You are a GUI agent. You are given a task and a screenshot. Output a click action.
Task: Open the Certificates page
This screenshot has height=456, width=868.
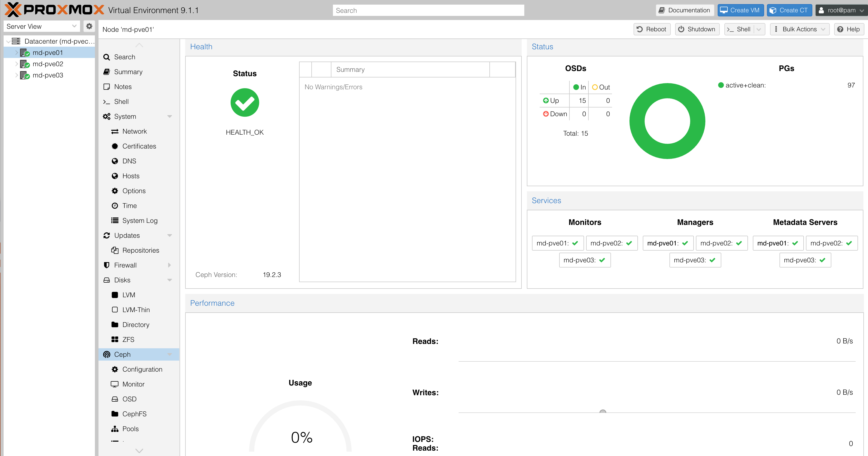pos(139,146)
